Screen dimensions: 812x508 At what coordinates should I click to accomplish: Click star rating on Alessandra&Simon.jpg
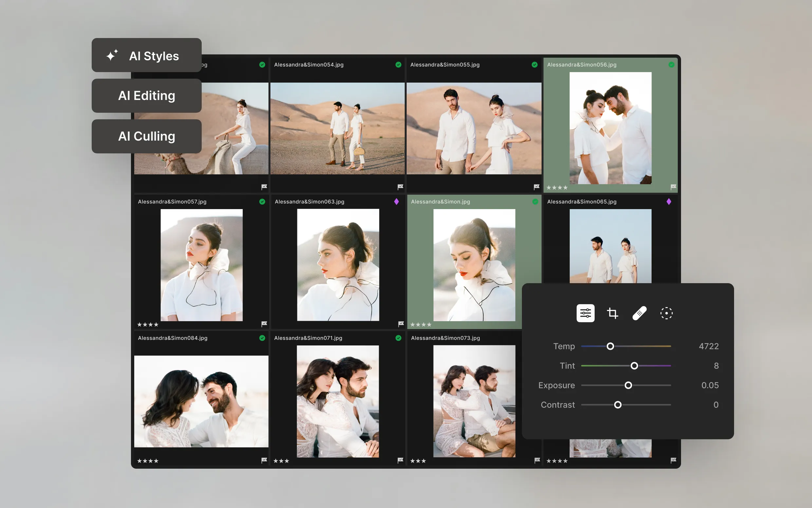click(421, 324)
